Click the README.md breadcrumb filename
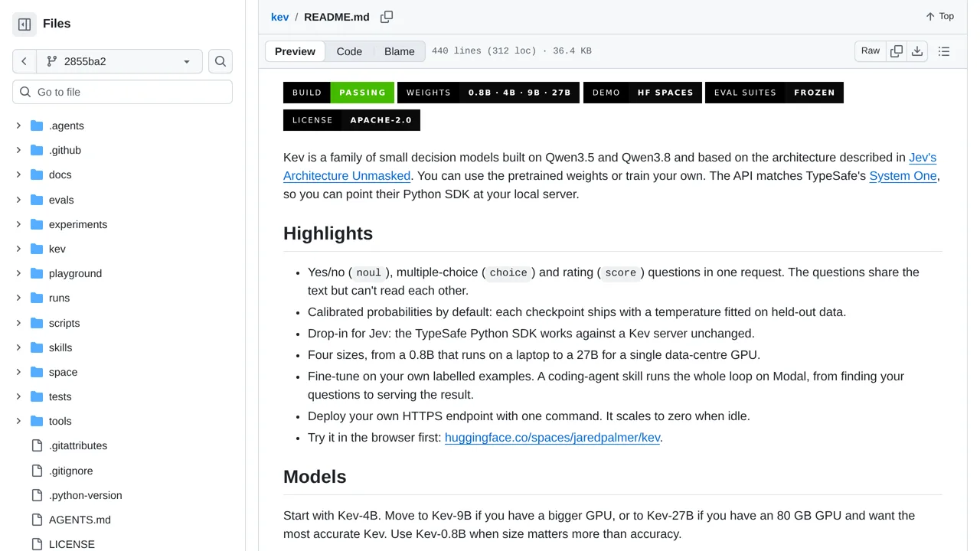This screenshot has height=551, width=980. coord(337,17)
